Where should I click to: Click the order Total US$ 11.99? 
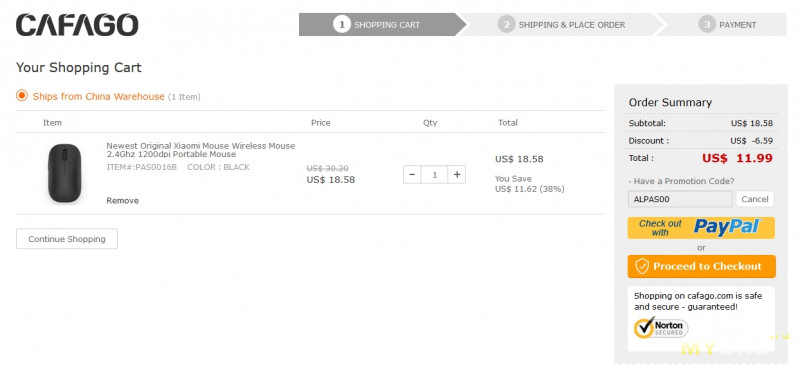pos(737,158)
